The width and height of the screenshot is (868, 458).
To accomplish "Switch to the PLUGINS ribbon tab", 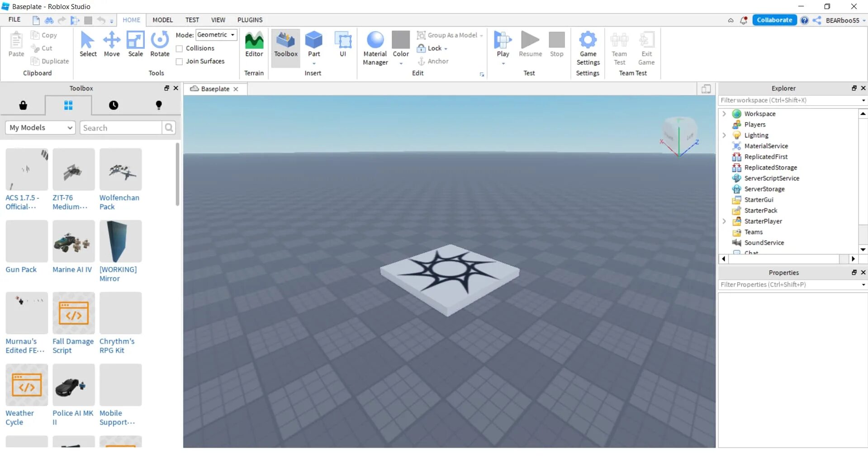I will pyautogui.click(x=250, y=20).
